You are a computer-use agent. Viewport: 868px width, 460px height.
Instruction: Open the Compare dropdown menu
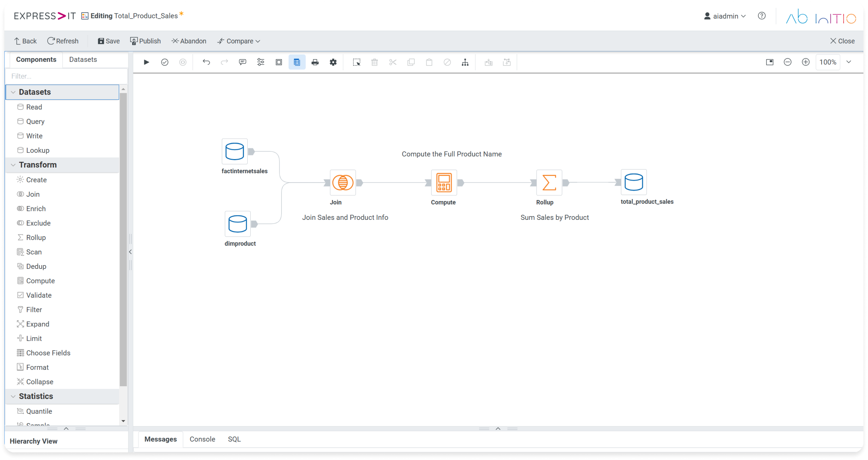(239, 41)
